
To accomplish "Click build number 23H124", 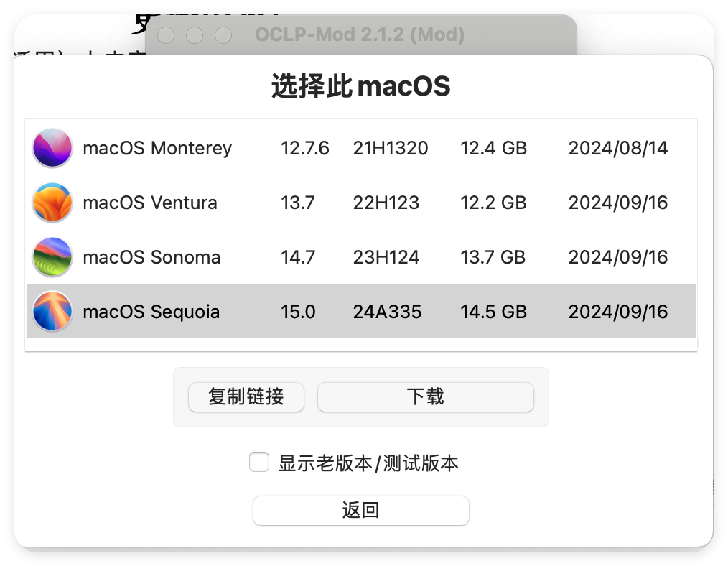I will pos(386,257).
